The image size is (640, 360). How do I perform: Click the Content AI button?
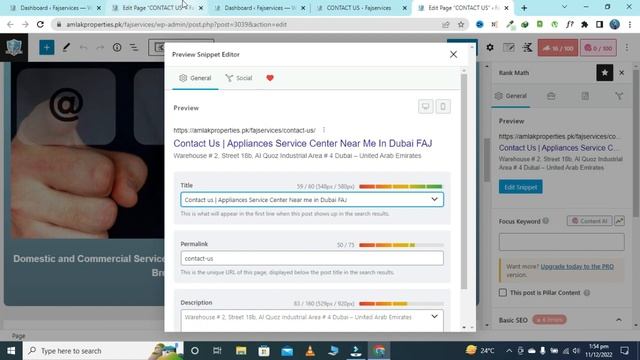(x=589, y=221)
